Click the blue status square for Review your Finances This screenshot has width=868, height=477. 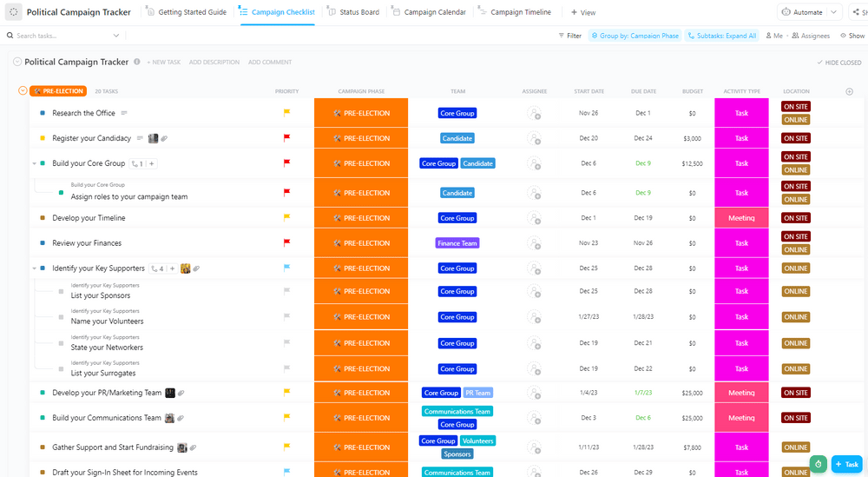pos(43,243)
